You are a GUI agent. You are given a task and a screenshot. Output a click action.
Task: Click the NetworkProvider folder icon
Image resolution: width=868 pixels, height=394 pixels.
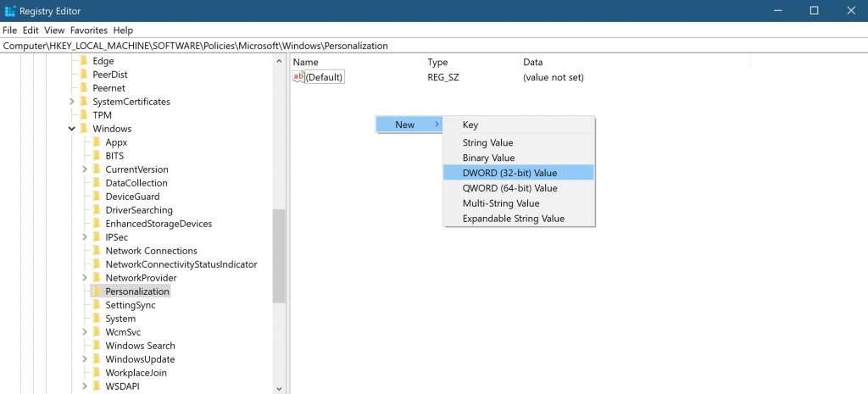(x=97, y=278)
